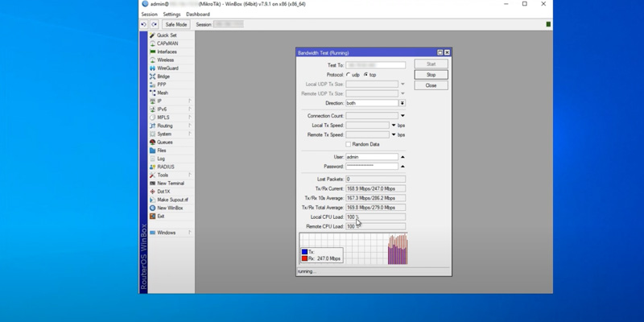Open the Interfaces list icon

point(152,52)
